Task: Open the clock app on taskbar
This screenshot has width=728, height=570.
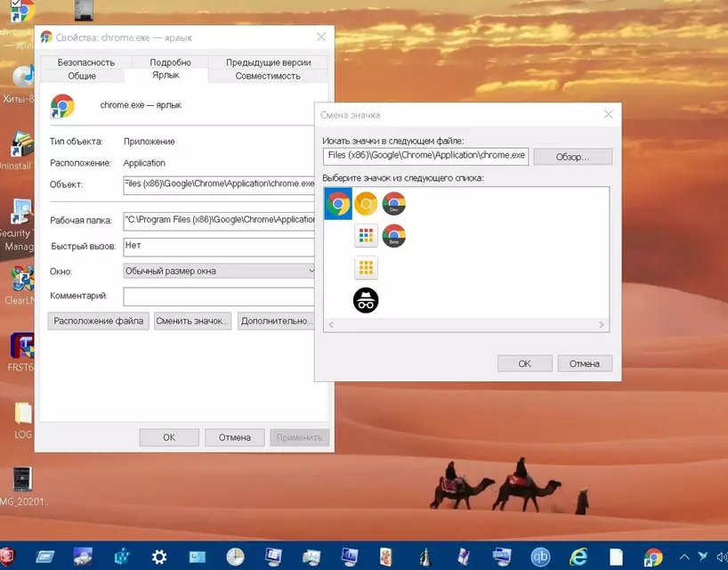Action: tap(235, 557)
